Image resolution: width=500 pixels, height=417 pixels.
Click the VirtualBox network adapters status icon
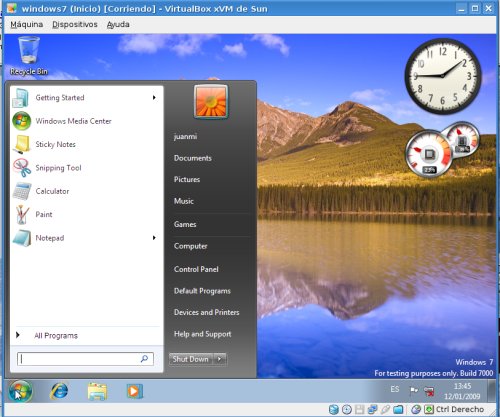coord(372,409)
